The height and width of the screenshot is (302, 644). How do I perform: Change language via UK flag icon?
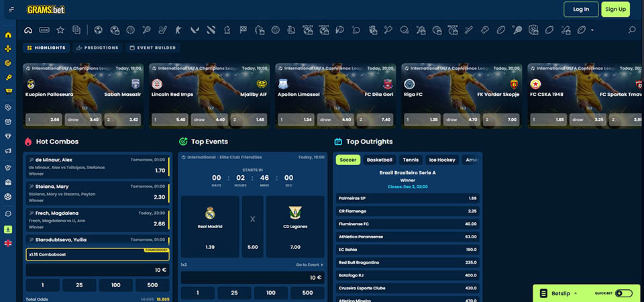8,243
